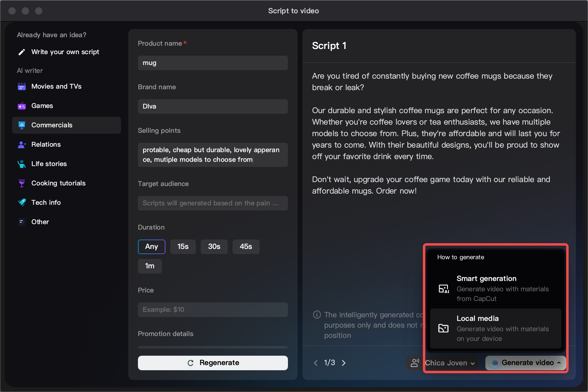This screenshot has height=392, width=588.
Task: Select Cooking tutorials as script type
Action: coord(58,183)
